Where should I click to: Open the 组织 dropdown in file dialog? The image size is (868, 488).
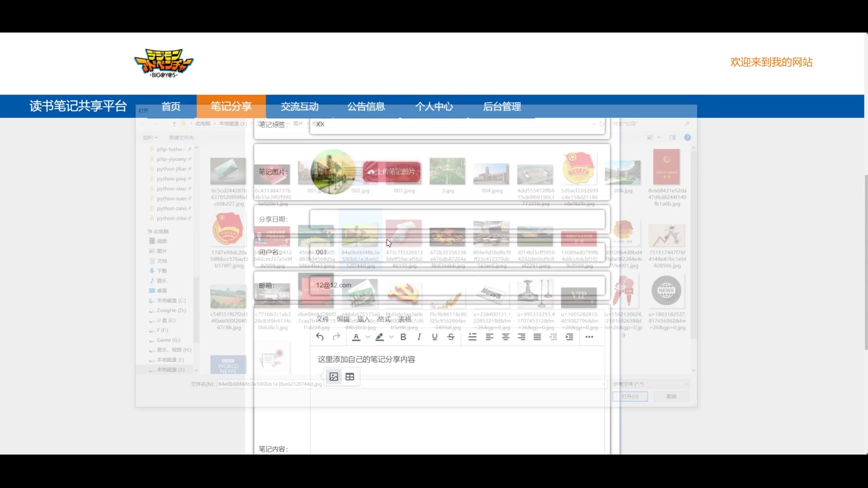click(150, 137)
